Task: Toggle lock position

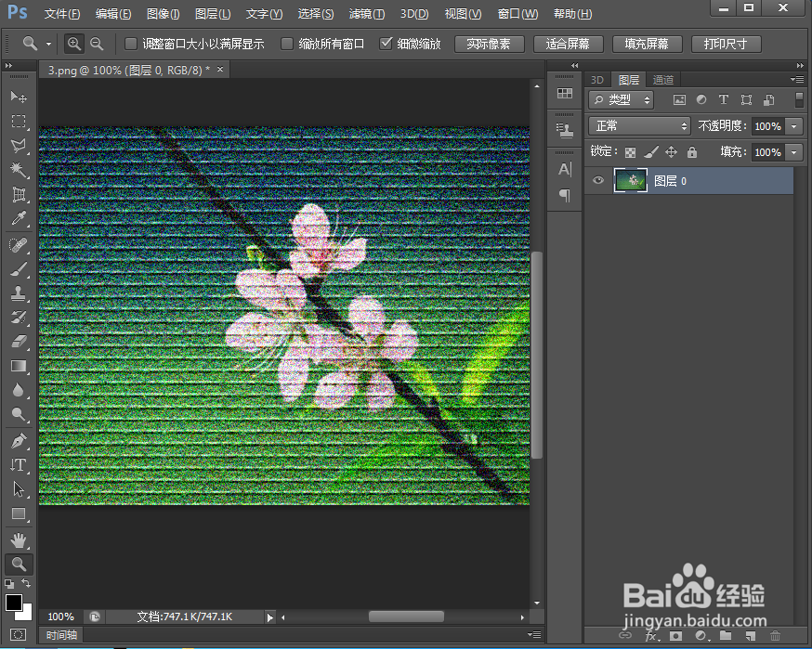Action: pyautogui.click(x=671, y=151)
